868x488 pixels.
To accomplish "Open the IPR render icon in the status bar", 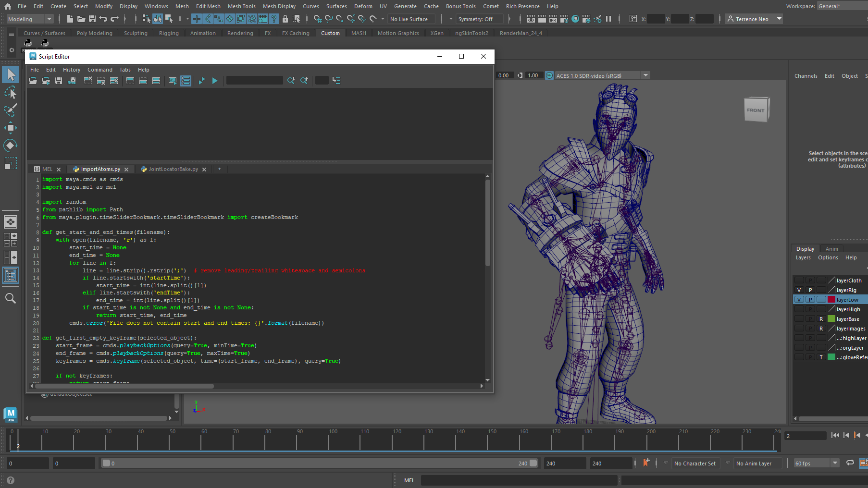I will click(x=553, y=19).
